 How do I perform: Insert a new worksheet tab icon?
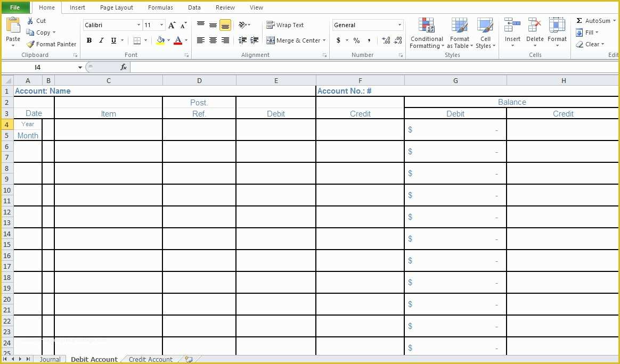tap(189, 359)
